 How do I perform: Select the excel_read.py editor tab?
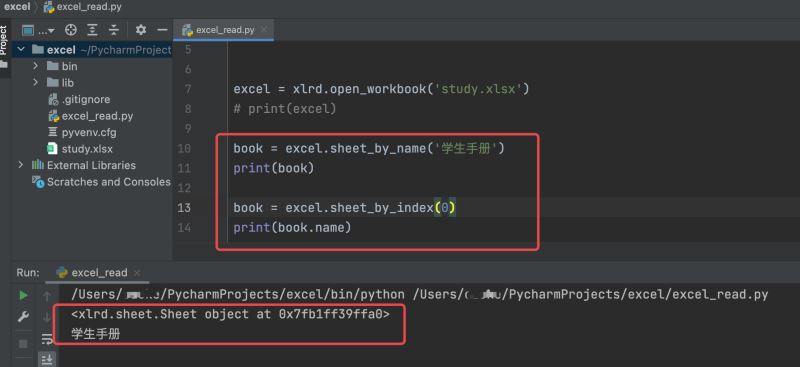tap(224, 30)
